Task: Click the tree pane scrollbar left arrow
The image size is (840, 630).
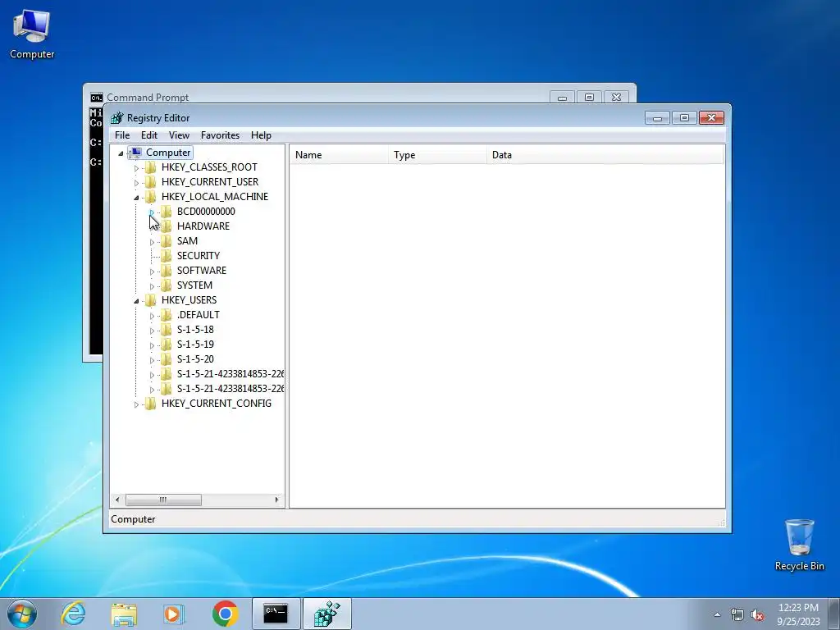Action: pyautogui.click(x=117, y=500)
